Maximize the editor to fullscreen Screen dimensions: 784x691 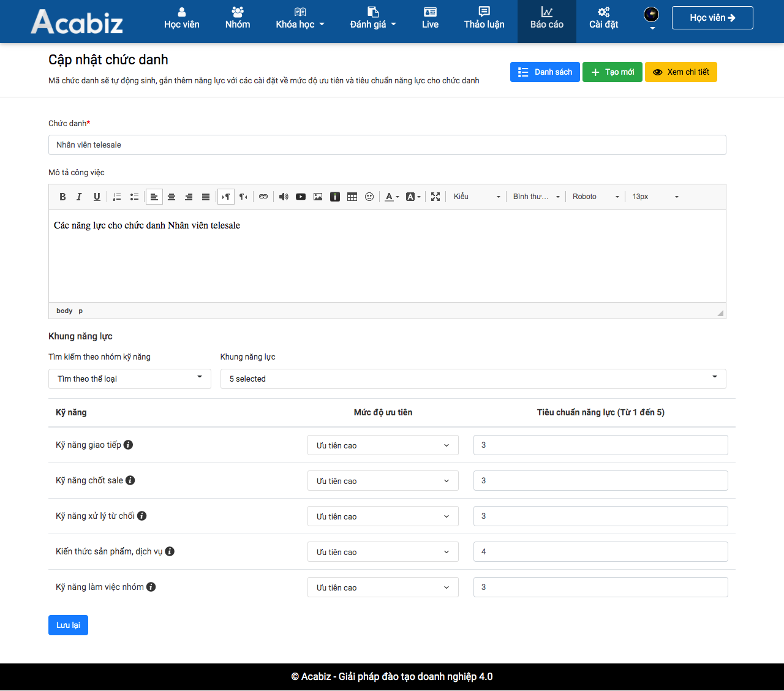[435, 197]
